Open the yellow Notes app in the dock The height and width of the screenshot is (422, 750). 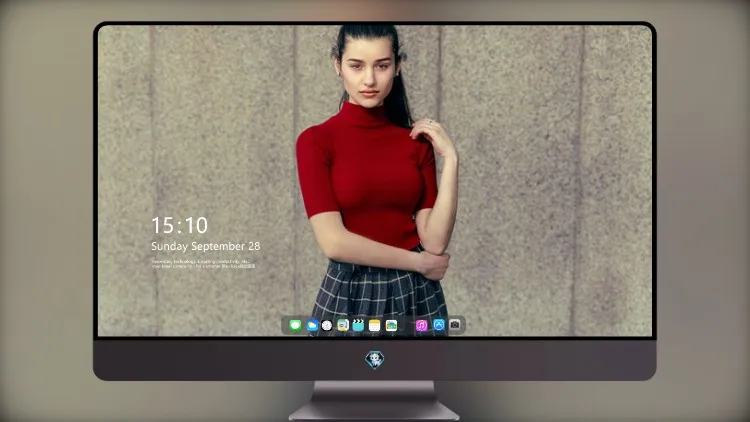[x=375, y=325]
